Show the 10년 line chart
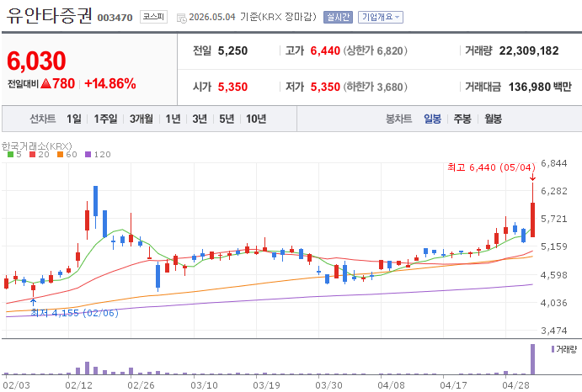The width and height of the screenshot is (582, 392). 256,119
